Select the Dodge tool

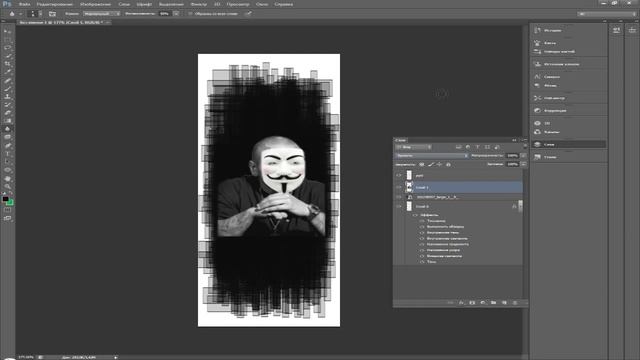pos(7,138)
